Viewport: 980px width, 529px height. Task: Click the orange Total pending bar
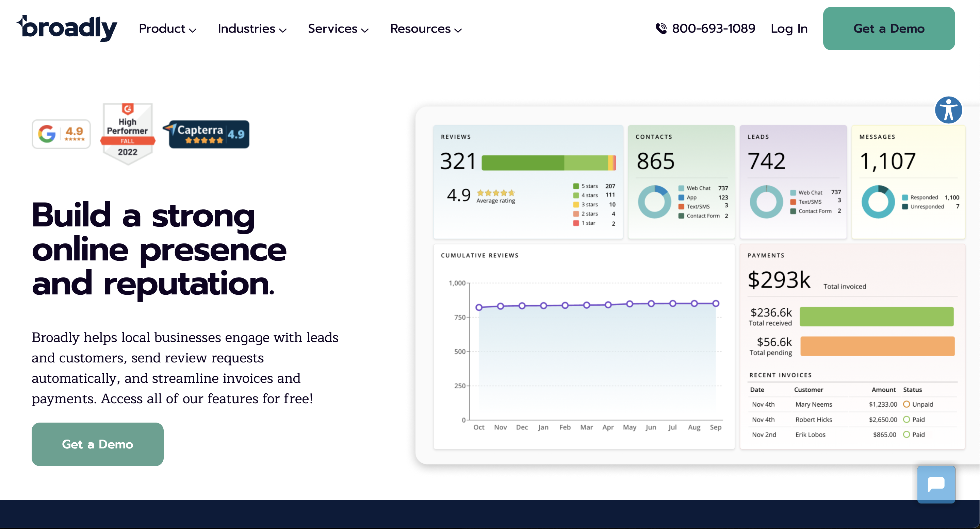(x=877, y=346)
